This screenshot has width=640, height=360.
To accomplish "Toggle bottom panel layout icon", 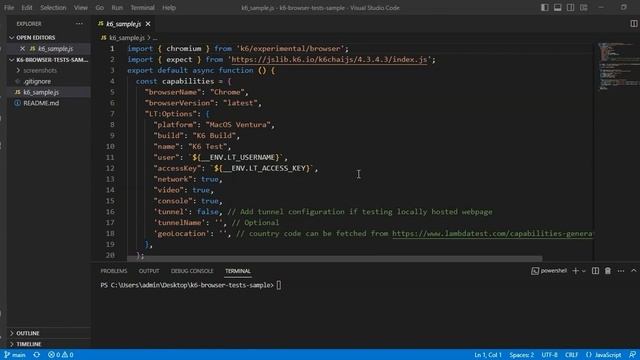I will tap(558, 7).
